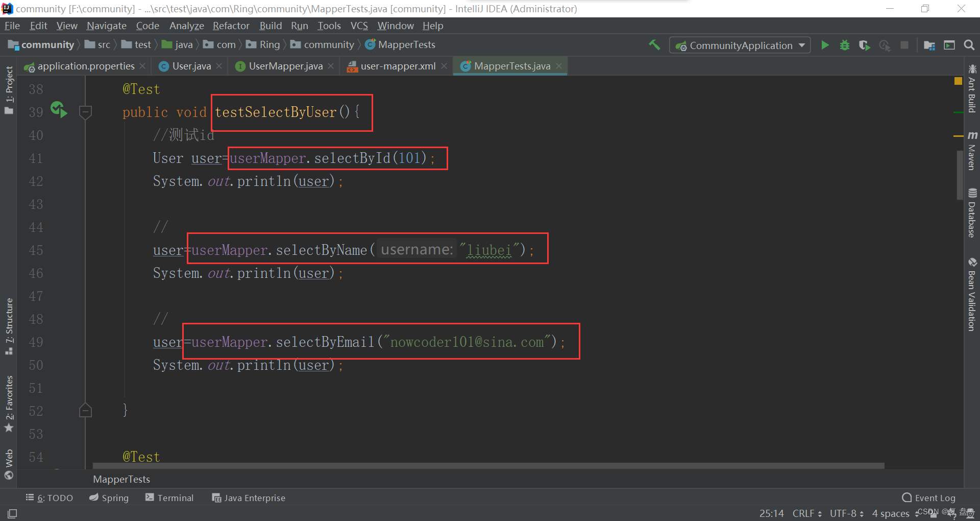Click the tool window quick access icon
The image size is (980, 521).
[12, 513]
